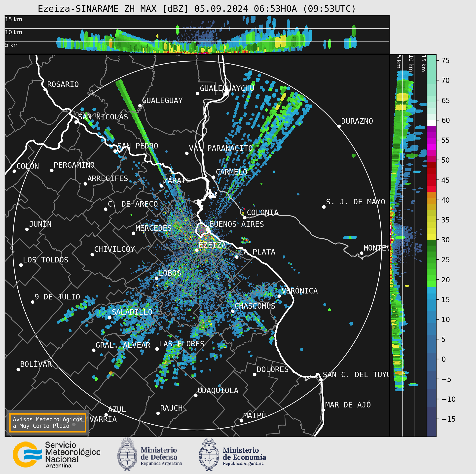The height and width of the screenshot is (474, 476).
Task: Click the GRAL. ALVEAR label
Action: click(x=123, y=345)
